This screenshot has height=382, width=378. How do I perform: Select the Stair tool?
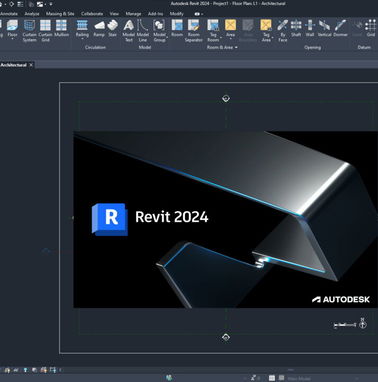point(113,28)
